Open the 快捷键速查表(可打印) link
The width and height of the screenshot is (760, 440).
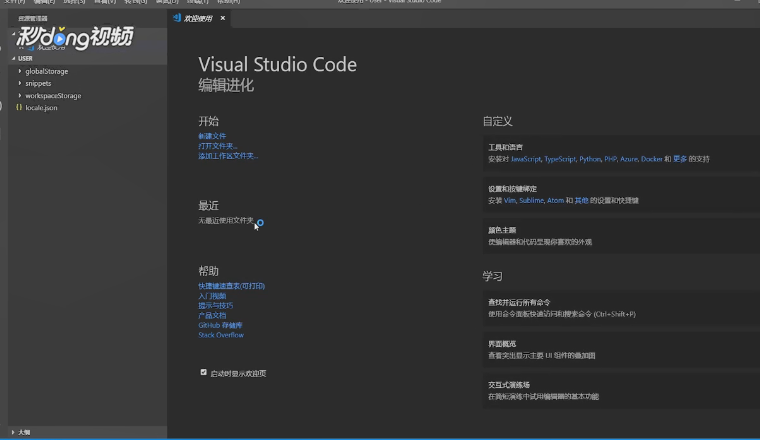point(232,286)
